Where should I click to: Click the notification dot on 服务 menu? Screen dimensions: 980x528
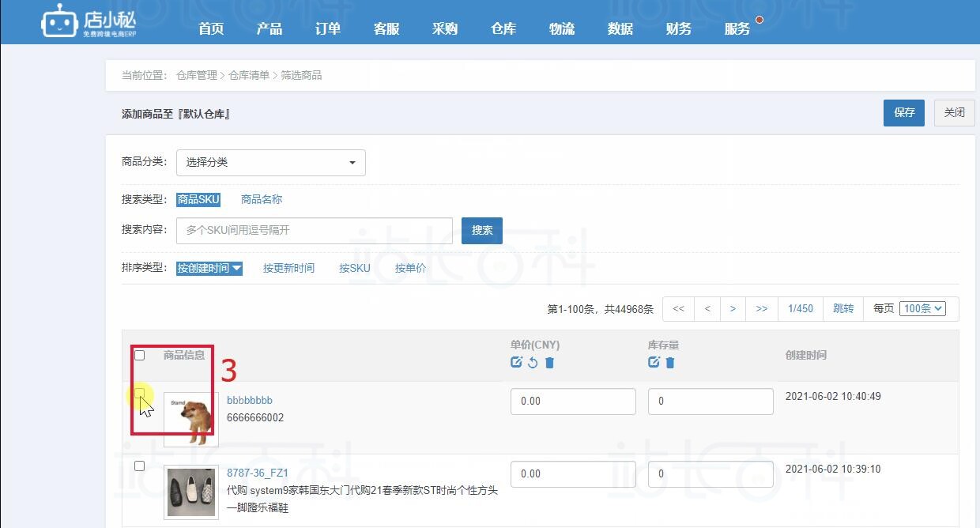tap(759, 17)
